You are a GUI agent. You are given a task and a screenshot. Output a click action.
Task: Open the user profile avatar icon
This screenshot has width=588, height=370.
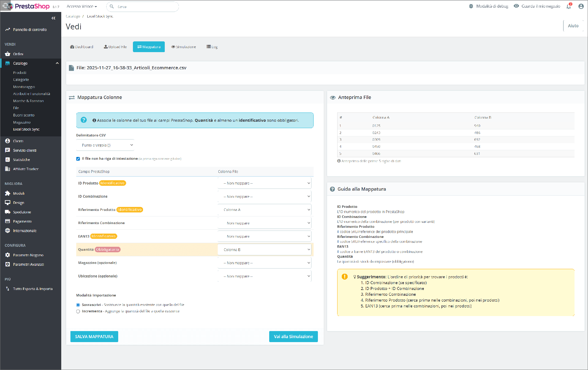tap(581, 6)
